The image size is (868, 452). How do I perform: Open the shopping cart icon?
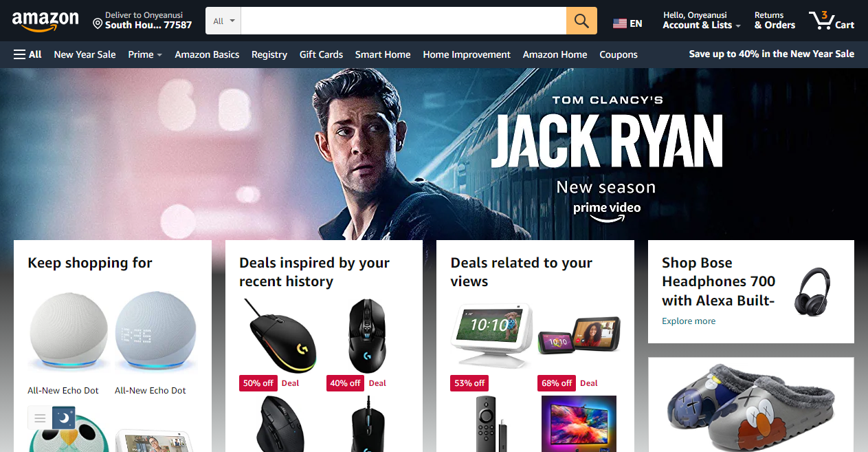pos(831,21)
